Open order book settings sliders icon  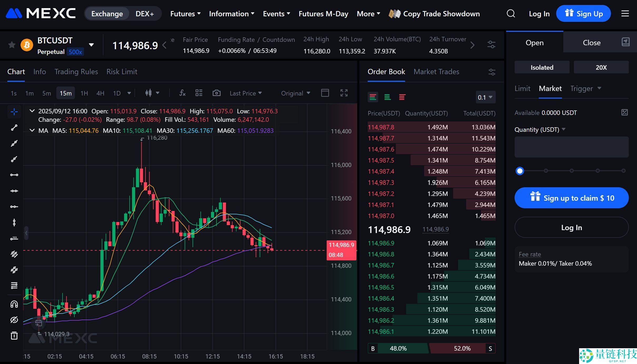tap(492, 72)
